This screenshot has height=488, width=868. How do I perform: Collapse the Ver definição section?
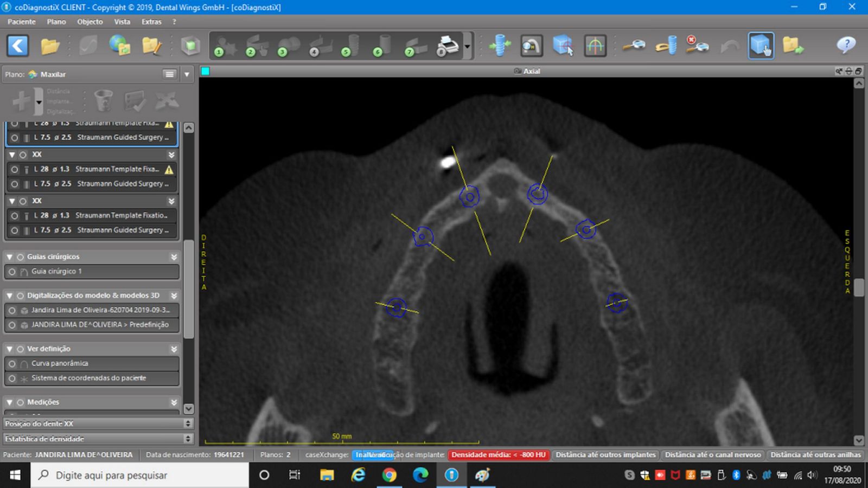point(10,349)
